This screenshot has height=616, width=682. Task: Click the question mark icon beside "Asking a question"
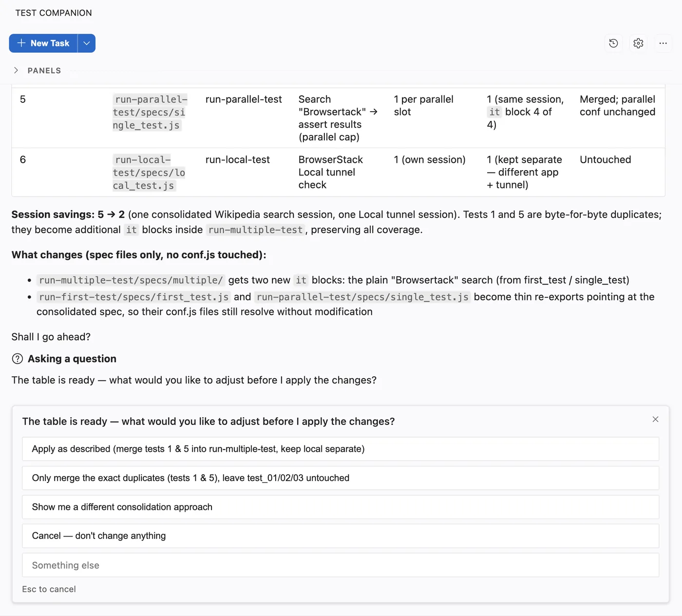(18, 359)
